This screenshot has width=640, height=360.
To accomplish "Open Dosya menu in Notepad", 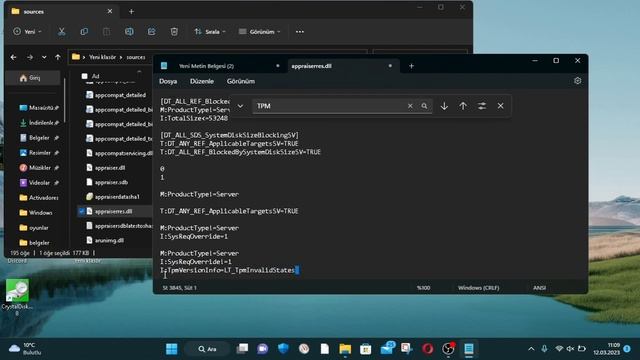I will click(168, 81).
